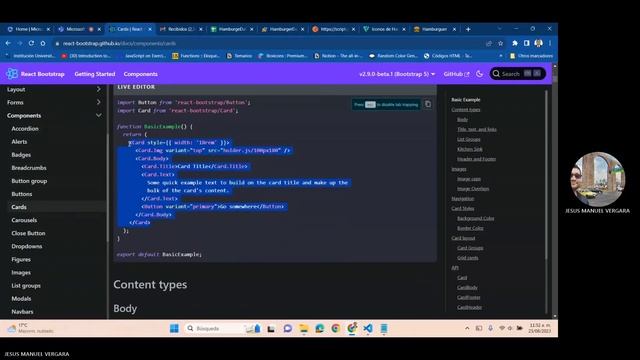This screenshot has height=360, width=640.
Task: Switch to Recibidos mail tab
Action: (180, 29)
